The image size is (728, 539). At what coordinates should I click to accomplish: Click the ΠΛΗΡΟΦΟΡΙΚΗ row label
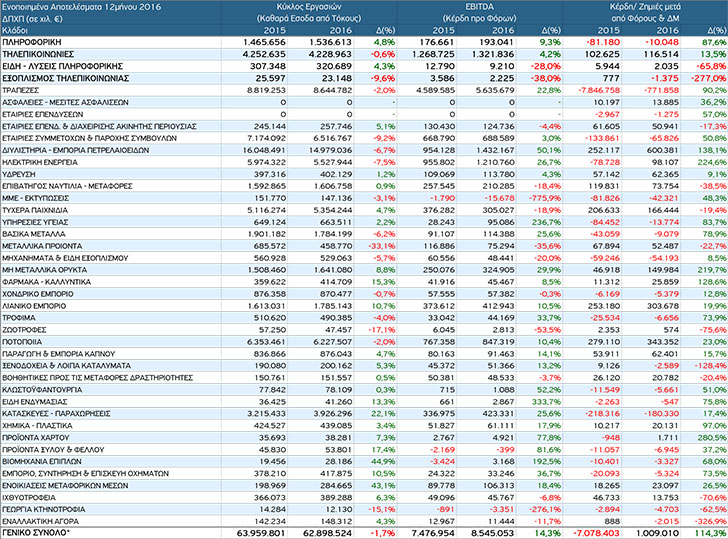29,44
